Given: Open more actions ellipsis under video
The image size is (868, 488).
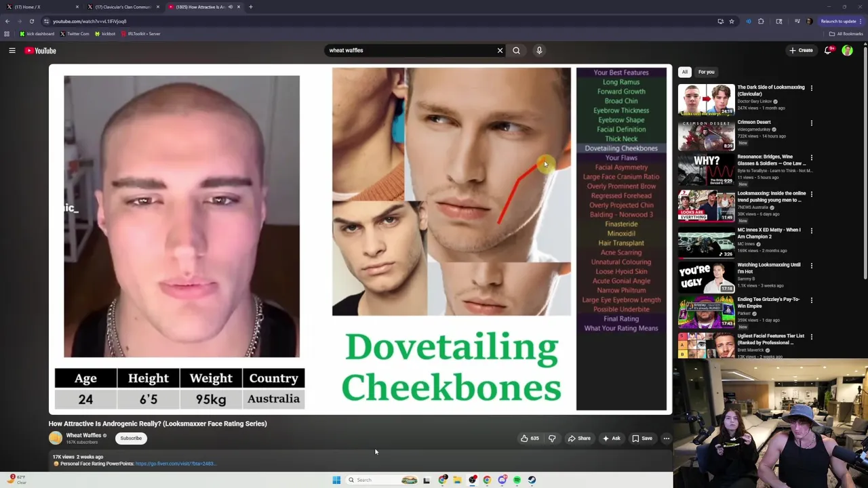Looking at the screenshot, I should (666, 439).
